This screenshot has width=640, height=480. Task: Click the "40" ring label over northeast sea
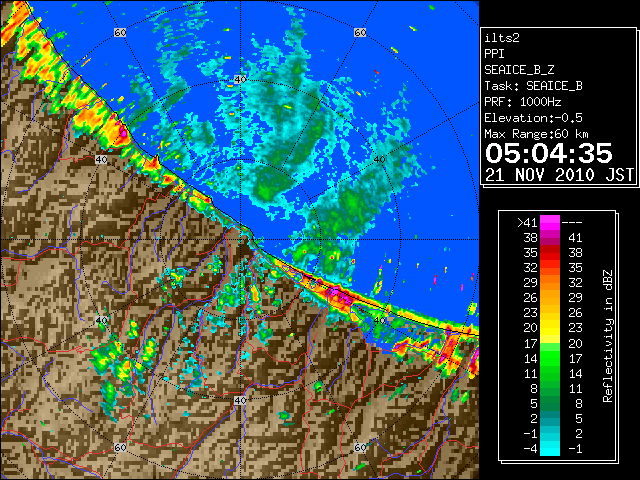tap(380, 160)
